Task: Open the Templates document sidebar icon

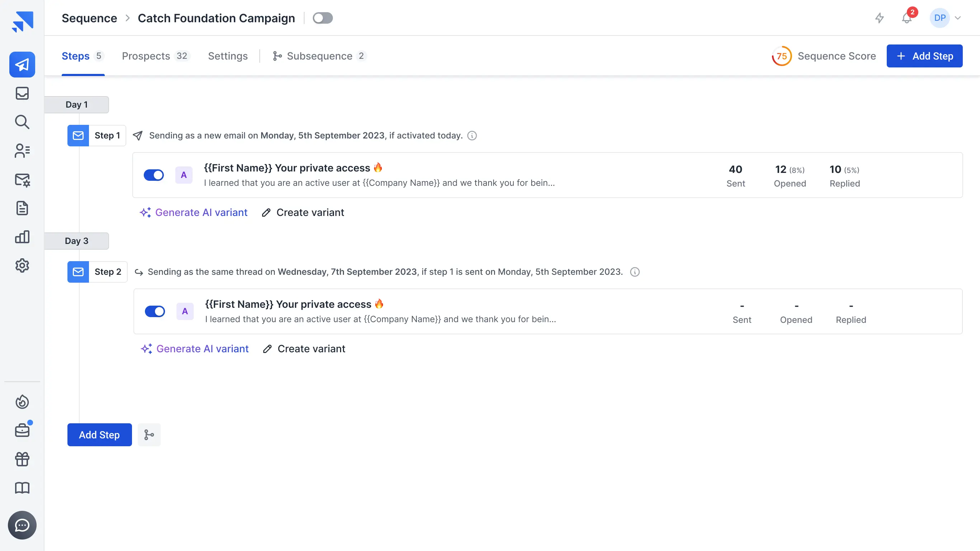Action: click(x=22, y=208)
